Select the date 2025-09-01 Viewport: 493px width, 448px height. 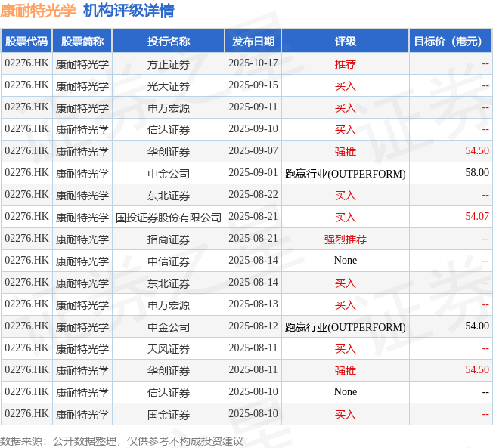pos(253,173)
